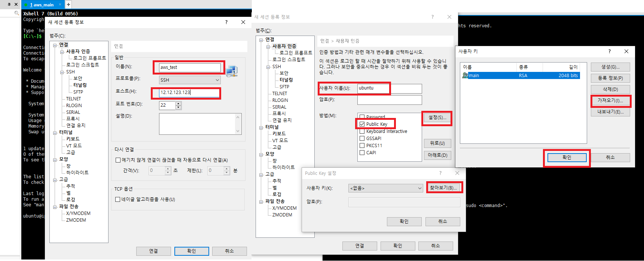Close the side panel with its X icon
Screen dimensions: 644x261
(x=16, y=4)
